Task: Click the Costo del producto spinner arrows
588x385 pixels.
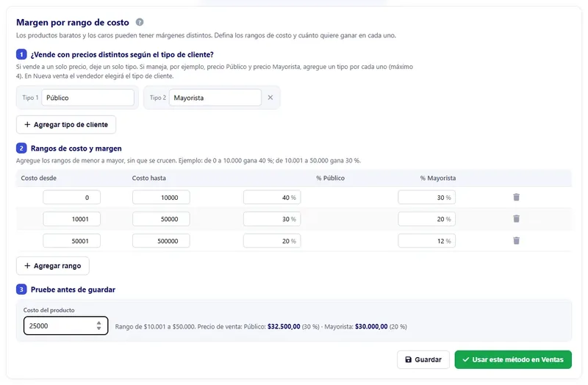Action: click(98, 325)
